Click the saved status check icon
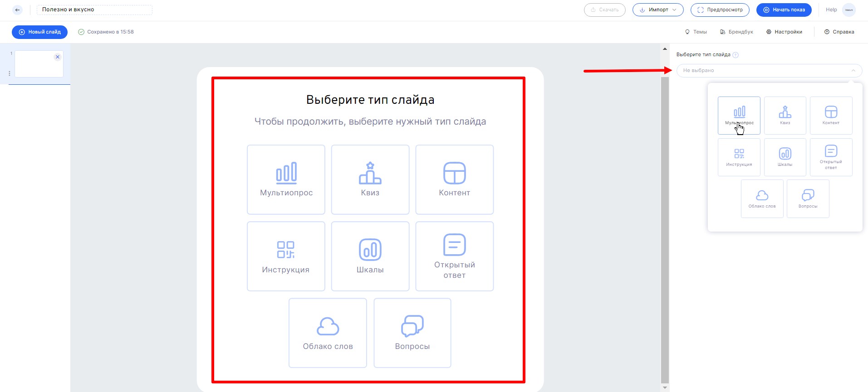Viewport: 868px width, 392px height. click(81, 32)
